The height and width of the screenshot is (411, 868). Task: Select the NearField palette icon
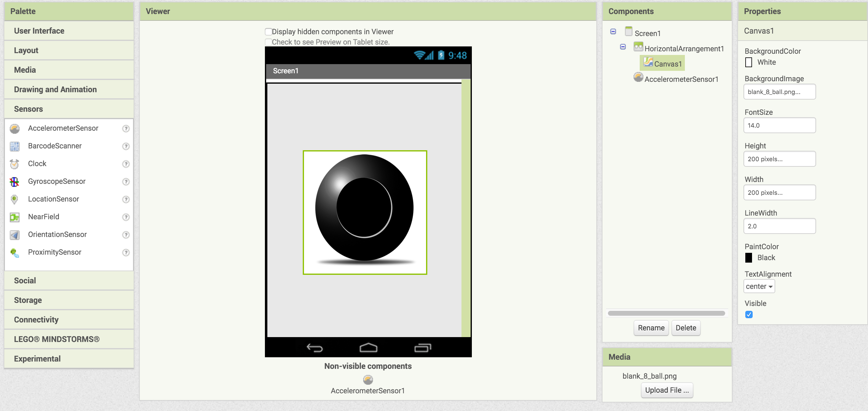click(15, 216)
